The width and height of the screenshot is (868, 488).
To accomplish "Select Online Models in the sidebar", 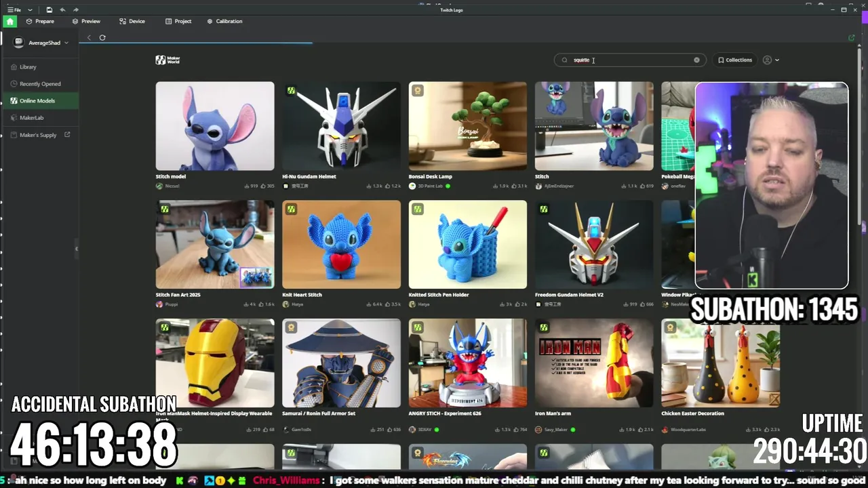I will pos(39,100).
